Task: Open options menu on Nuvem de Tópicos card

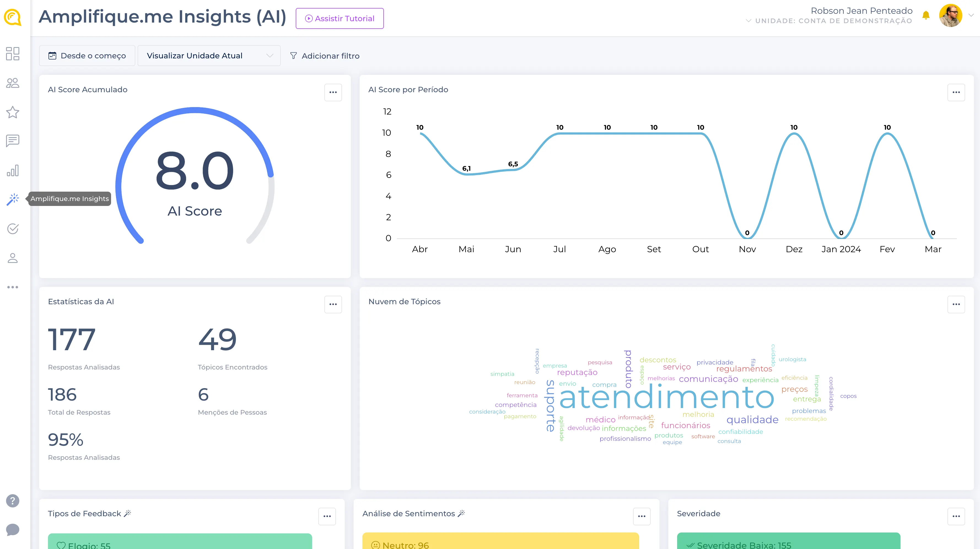Action: (956, 304)
